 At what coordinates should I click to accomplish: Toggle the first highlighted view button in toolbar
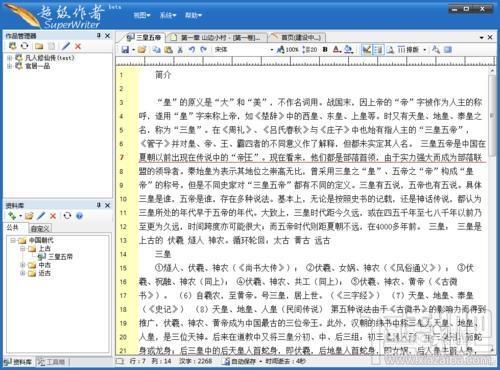click(x=366, y=50)
